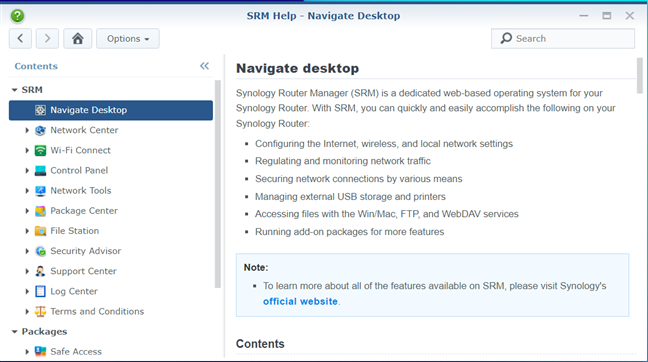Open the Safe Access help topic
Image resolution: width=648 pixels, height=362 pixels.
coord(76,352)
